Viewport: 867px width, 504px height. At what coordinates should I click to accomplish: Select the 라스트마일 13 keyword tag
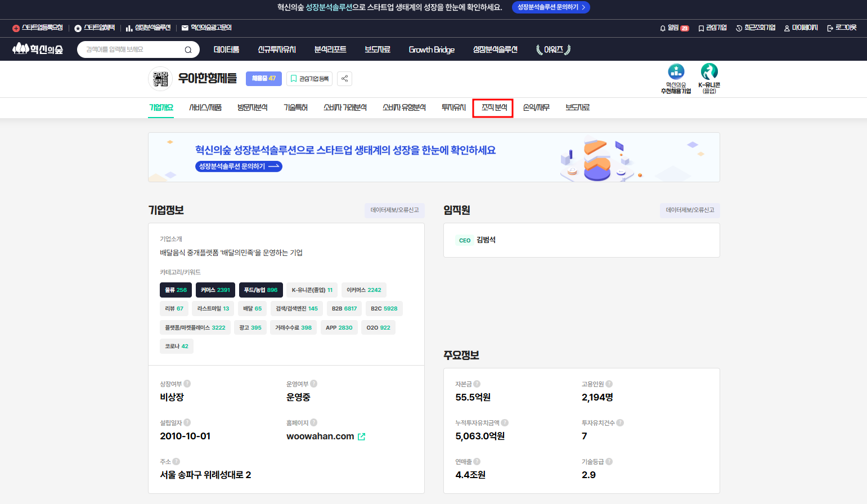[213, 308]
